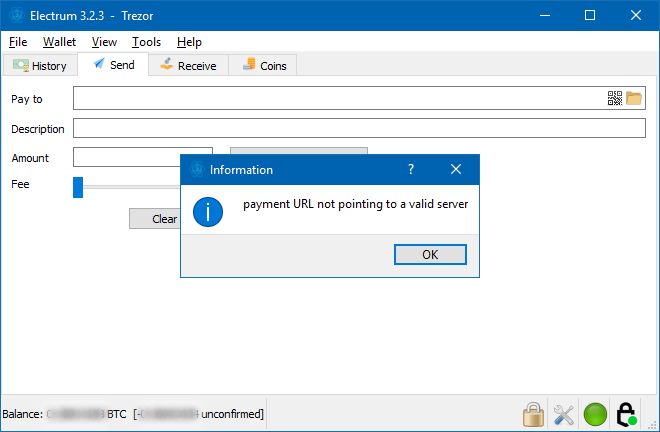The height and width of the screenshot is (432, 660).
Task: Click the QR code scan icon
Action: (x=615, y=98)
